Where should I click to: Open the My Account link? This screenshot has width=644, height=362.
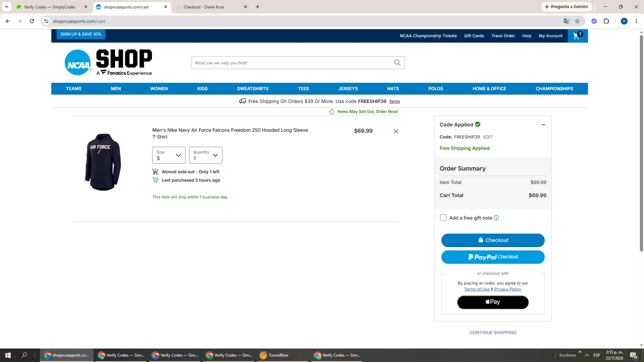551,36
